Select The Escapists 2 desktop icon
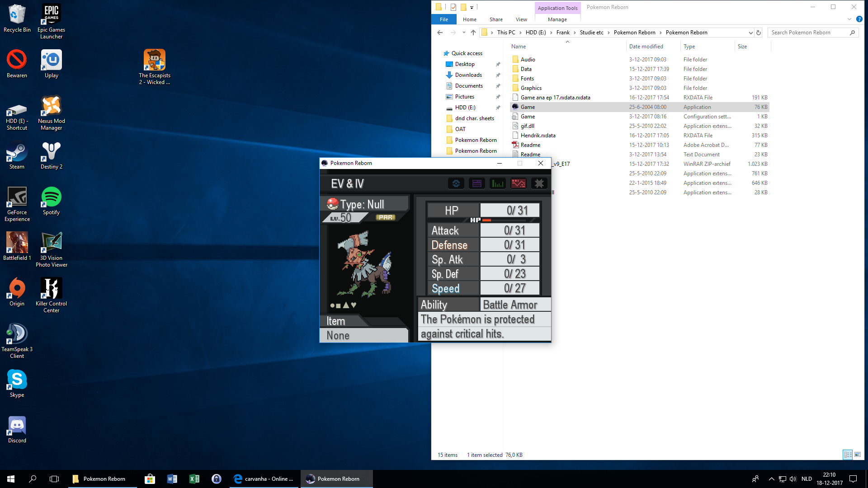The width and height of the screenshot is (868, 488). point(155,67)
